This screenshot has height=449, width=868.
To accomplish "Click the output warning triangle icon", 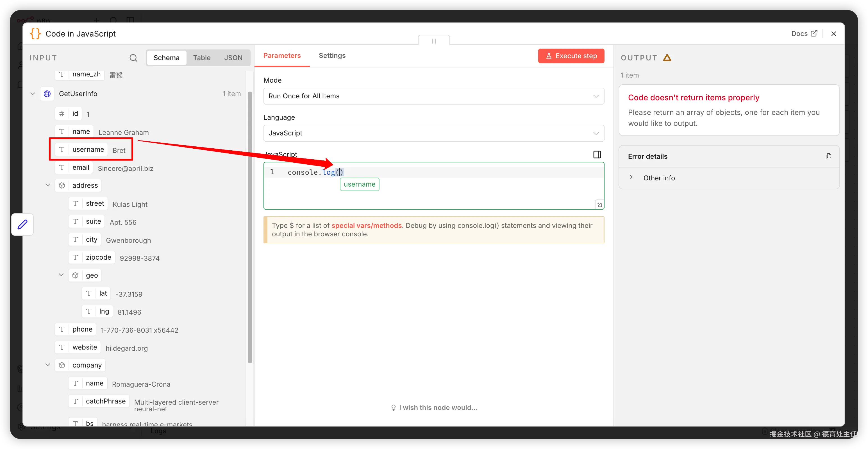I will click(x=667, y=58).
